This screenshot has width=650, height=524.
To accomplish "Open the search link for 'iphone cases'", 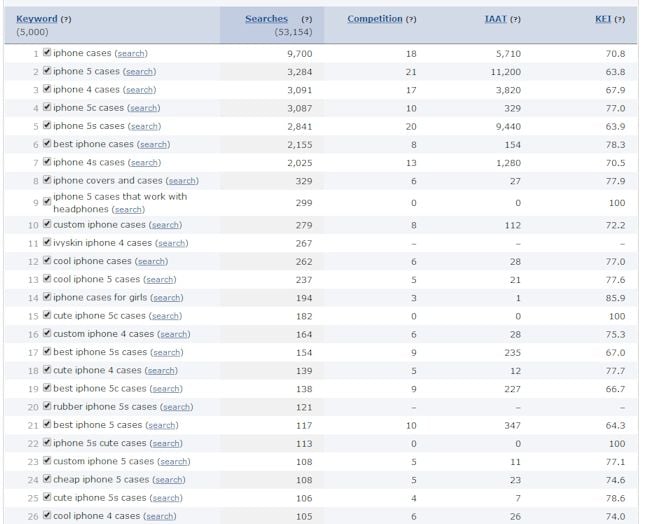I will [131, 53].
